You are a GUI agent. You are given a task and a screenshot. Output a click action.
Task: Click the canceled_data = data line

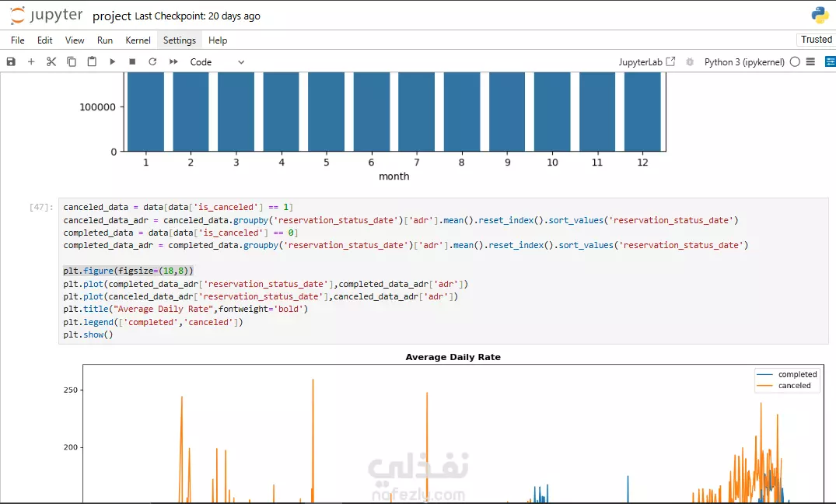178,207
